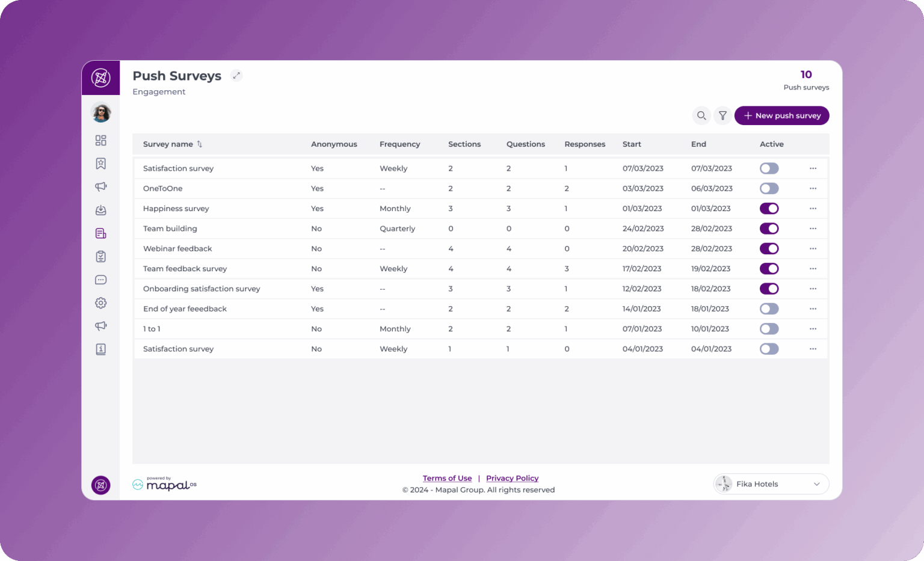Click the search magnifier icon

click(x=701, y=115)
